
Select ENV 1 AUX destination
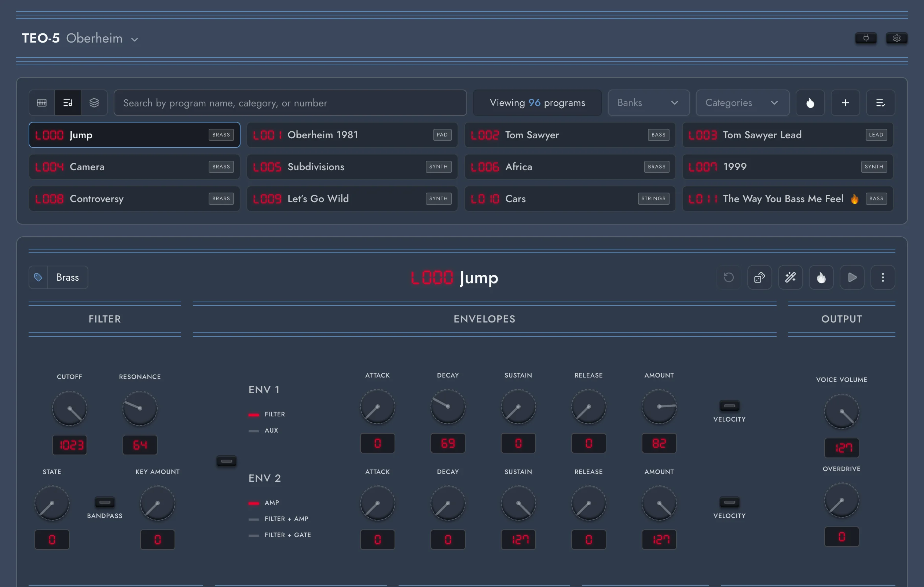pyautogui.click(x=263, y=430)
